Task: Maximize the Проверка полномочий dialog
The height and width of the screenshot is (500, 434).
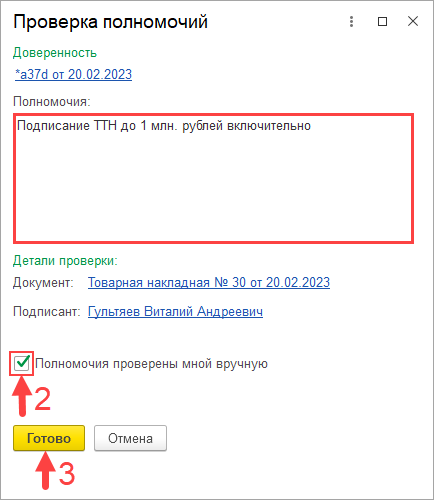Action: pos(382,22)
